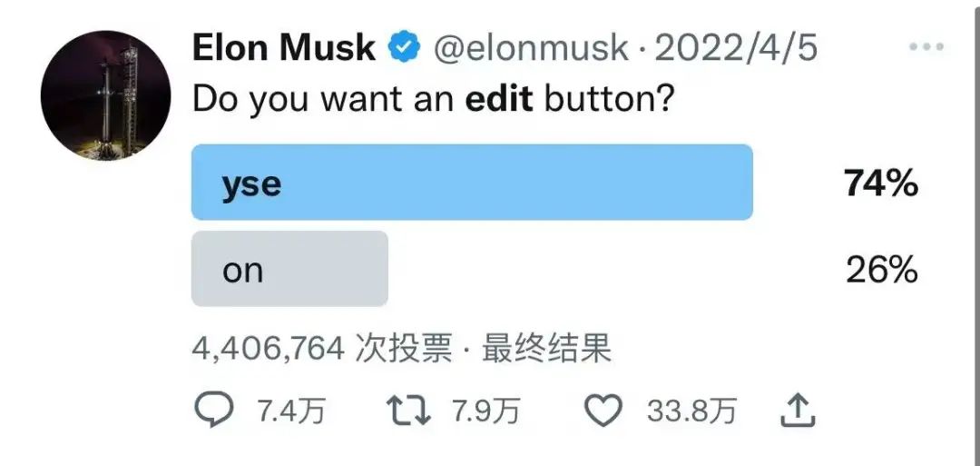Click the blue verified badge
This screenshot has height=466, width=980.
point(404,47)
